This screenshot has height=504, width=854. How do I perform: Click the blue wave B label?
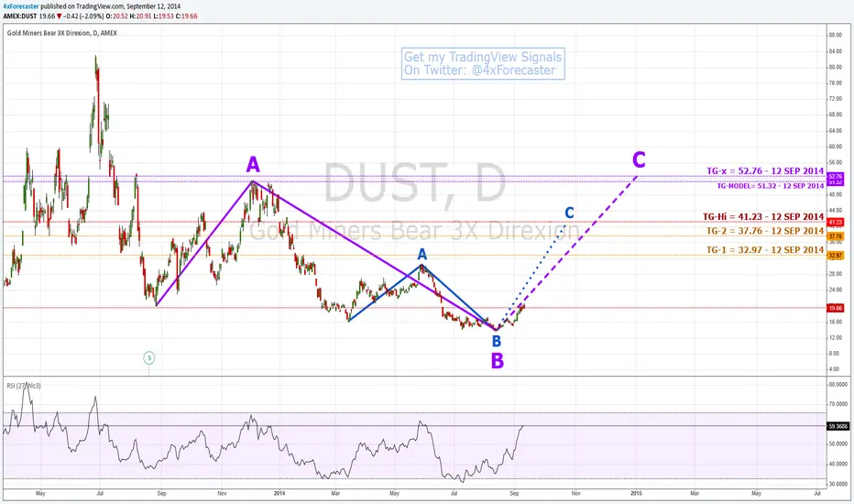tap(496, 341)
